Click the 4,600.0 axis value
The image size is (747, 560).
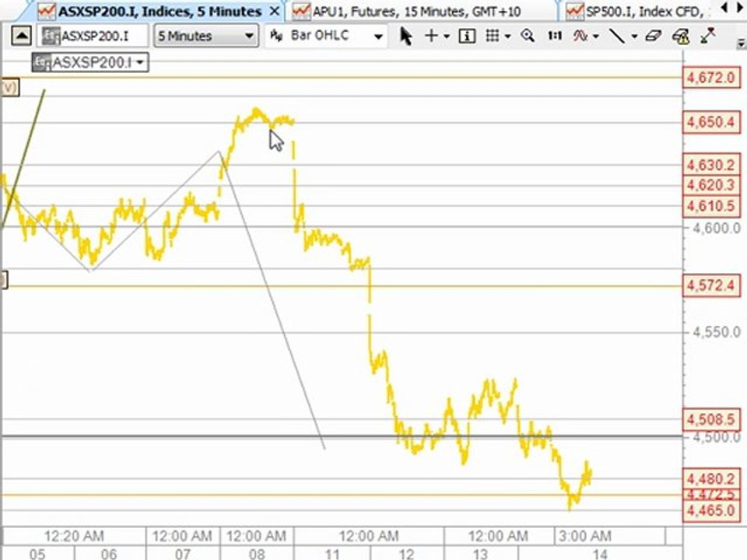tap(717, 228)
